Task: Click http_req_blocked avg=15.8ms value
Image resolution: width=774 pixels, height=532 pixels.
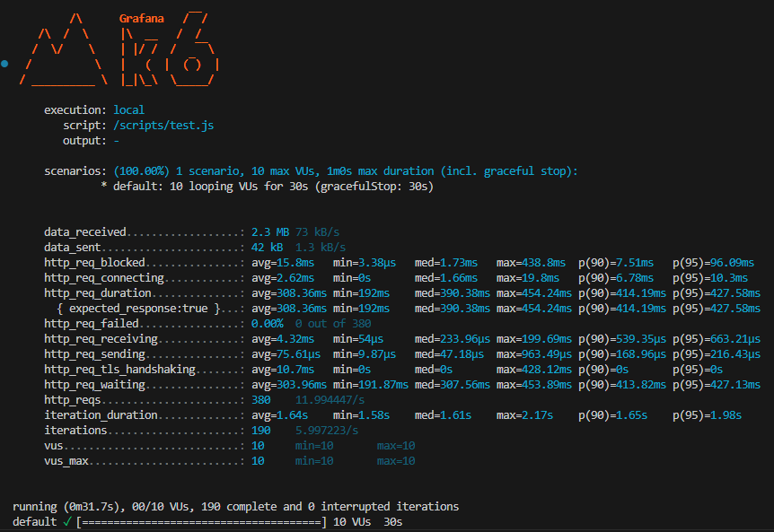Action: pos(283,262)
